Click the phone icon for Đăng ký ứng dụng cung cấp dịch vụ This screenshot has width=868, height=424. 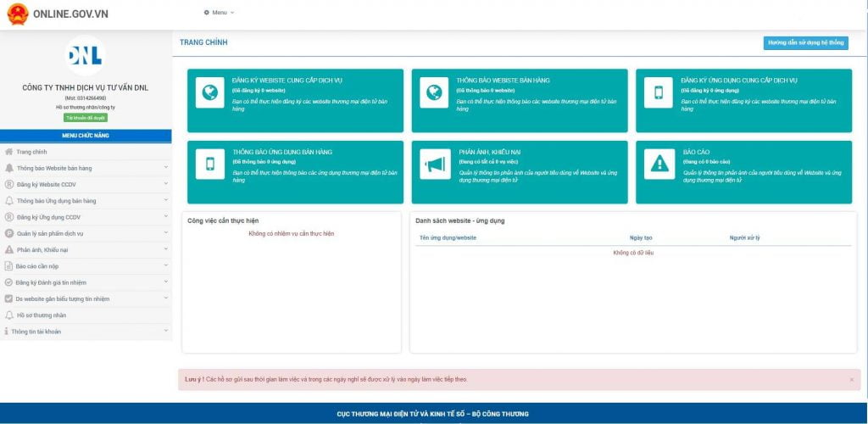pos(659,92)
